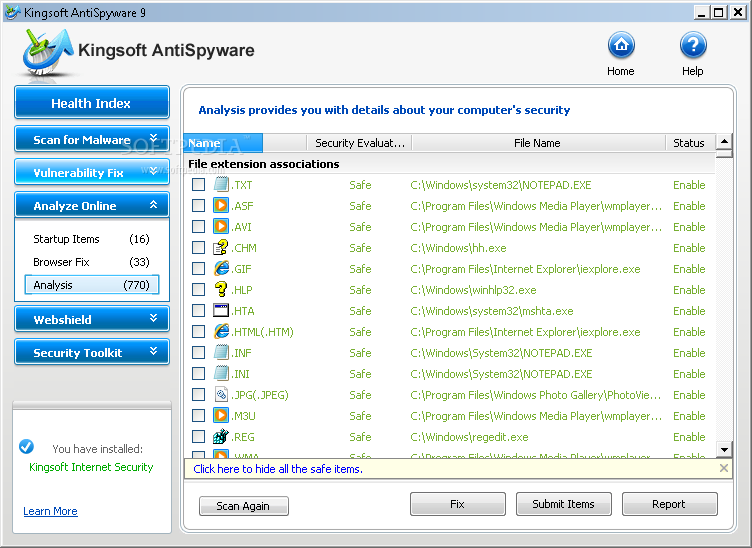This screenshot has height=548, width=752.
Task: Click File extension associations group header
Action: 264,164
